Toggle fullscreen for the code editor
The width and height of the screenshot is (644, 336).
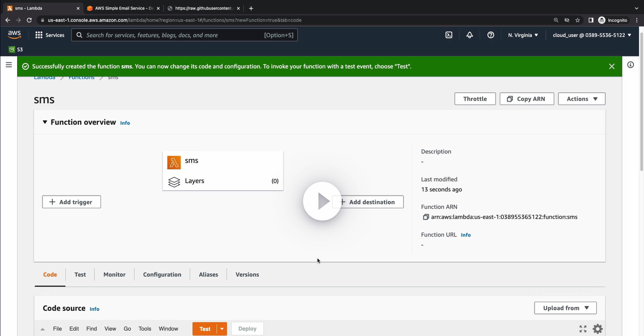point(583,329)
